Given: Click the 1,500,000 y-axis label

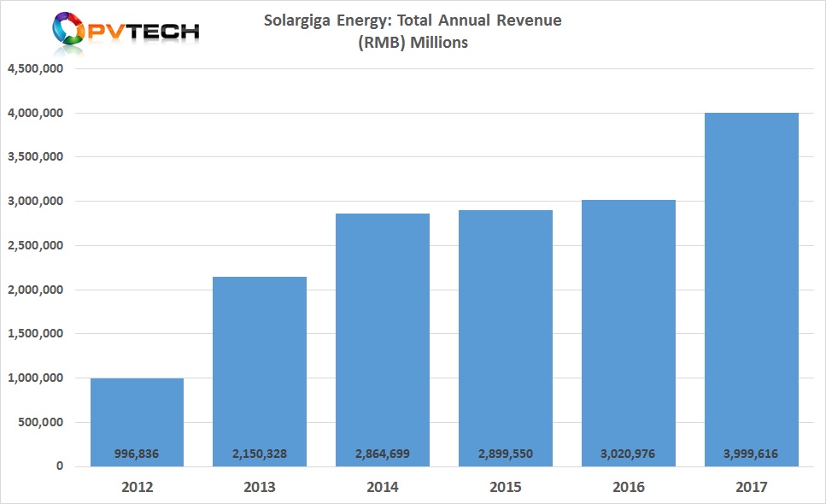Looking at the screenshot, I should 35,333.
